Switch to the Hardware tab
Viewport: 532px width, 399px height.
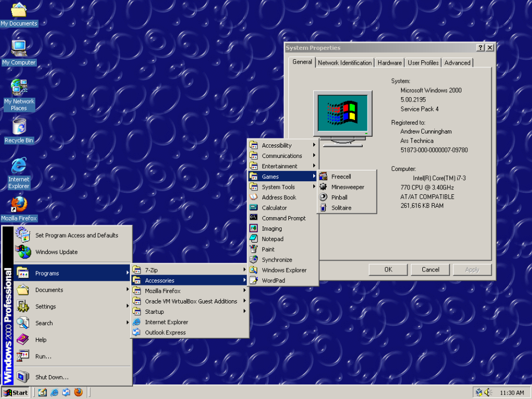[389, 62]
